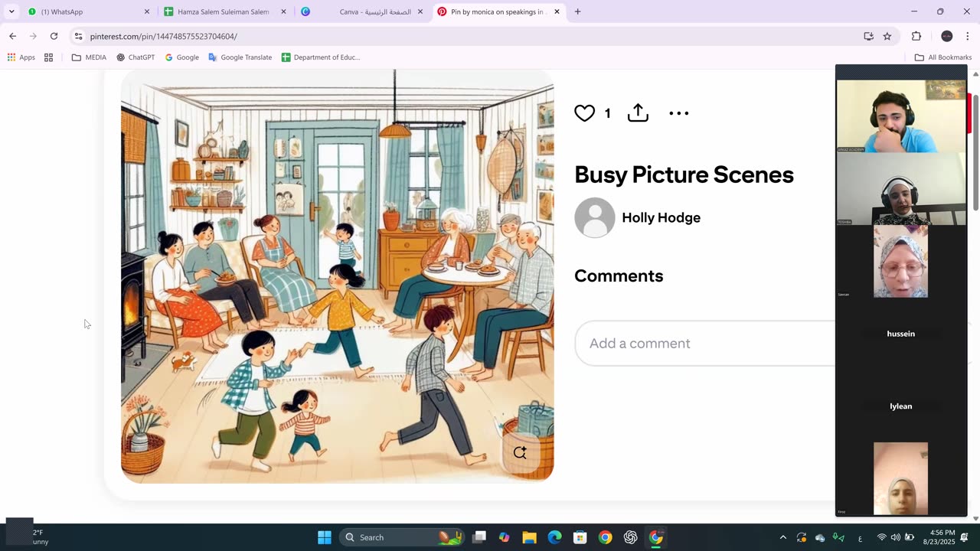Close the Canva tab

[420, 11]
